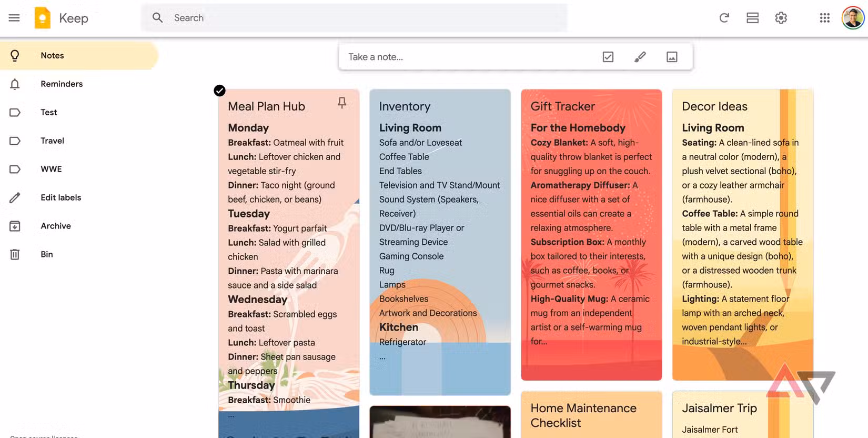Click the WWE label icon
868x438 pixels.
[x=15, y=169]
